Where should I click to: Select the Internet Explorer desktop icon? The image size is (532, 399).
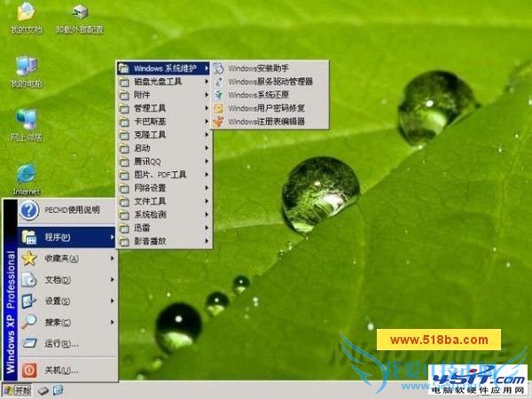coord(26,179)
